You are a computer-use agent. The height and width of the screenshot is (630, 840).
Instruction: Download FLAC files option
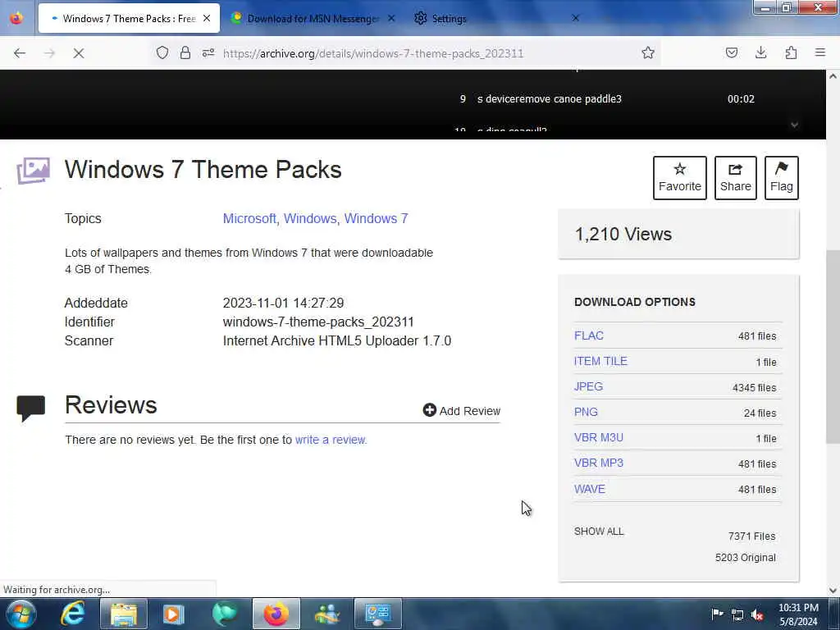click(x=589, y=336)
